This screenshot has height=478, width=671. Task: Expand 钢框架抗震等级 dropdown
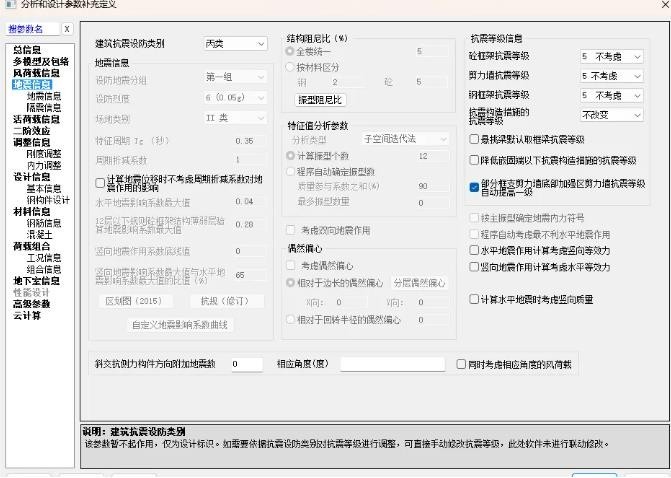point(612,95)
